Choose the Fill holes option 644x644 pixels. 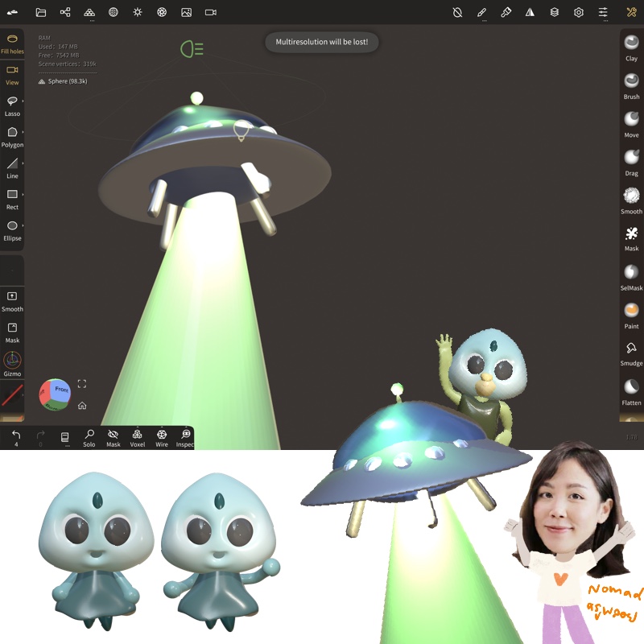click(12, 44)
